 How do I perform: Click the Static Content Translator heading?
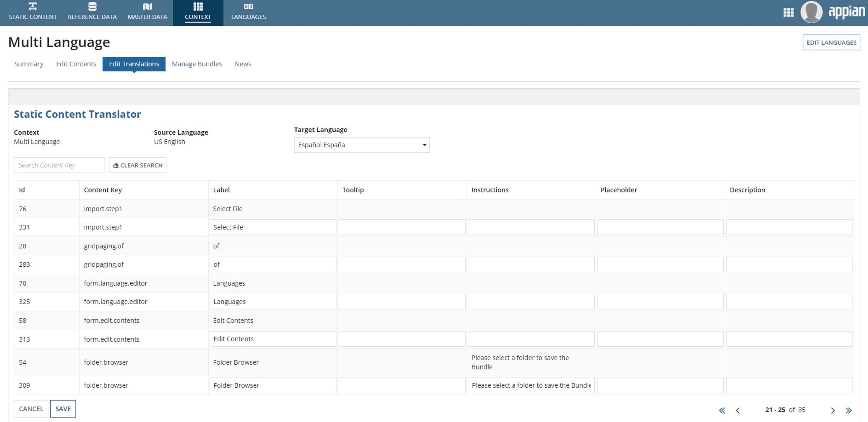click(77, 114)
